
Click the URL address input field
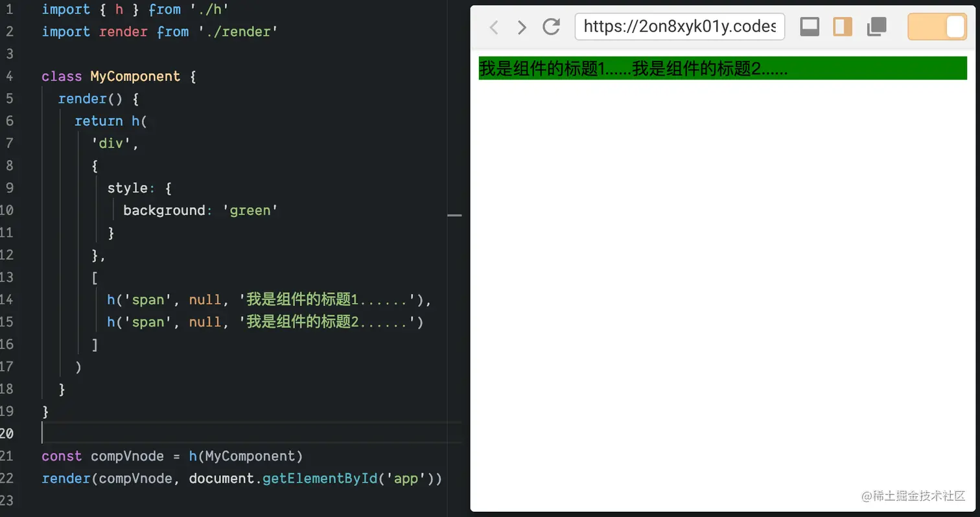click(x=679, y=27)
